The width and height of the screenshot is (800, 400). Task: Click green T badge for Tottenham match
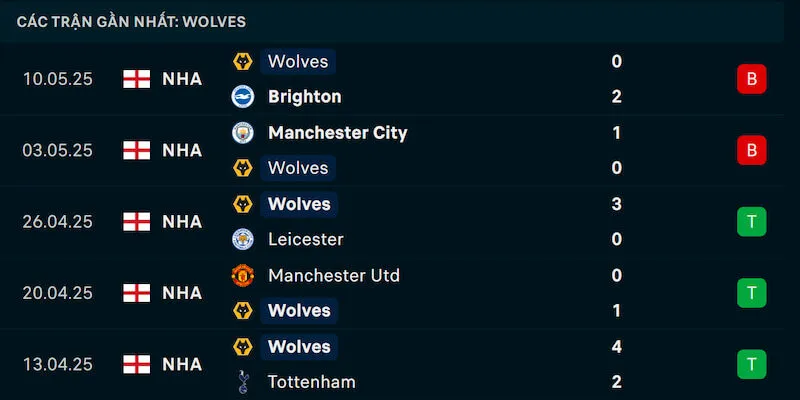751,364
